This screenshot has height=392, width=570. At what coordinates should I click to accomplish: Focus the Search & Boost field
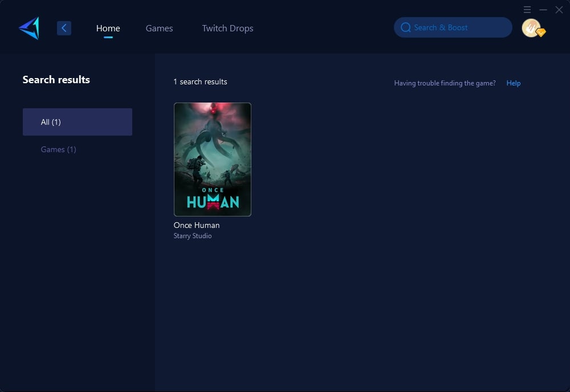click(x=453, y=27)
